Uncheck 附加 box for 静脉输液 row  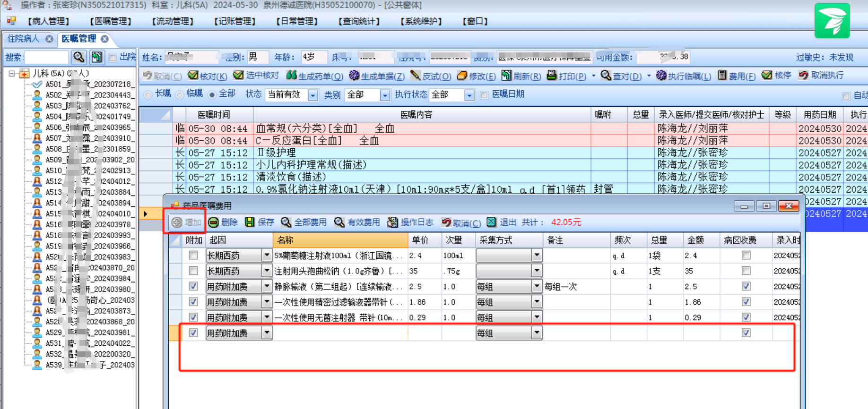coord(193,286)
